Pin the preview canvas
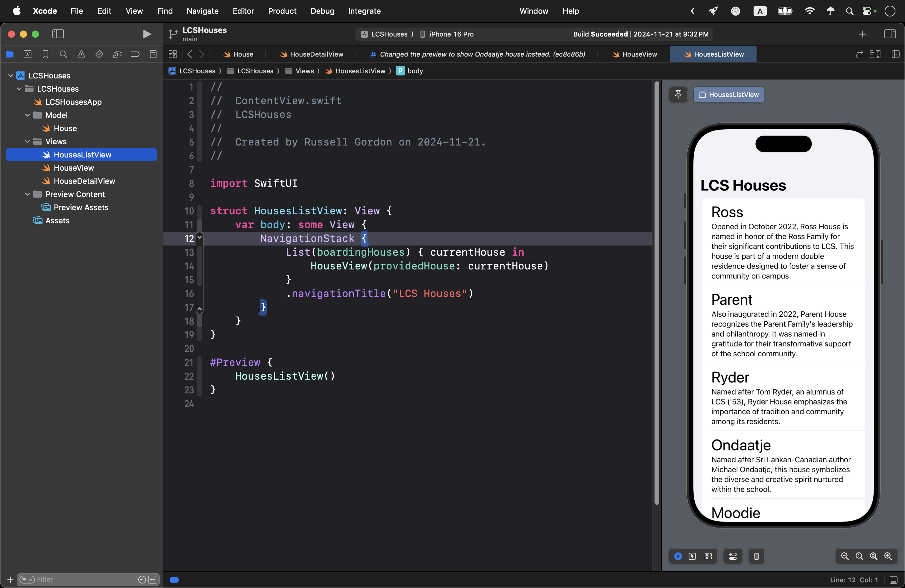905x588 pixels. pos(678,94)
